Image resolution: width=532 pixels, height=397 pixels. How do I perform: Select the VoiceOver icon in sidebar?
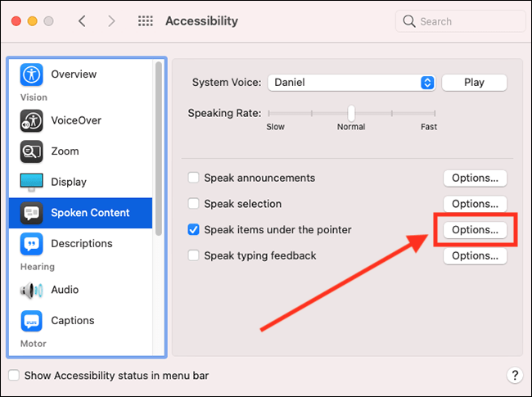[x=32, y=120]
